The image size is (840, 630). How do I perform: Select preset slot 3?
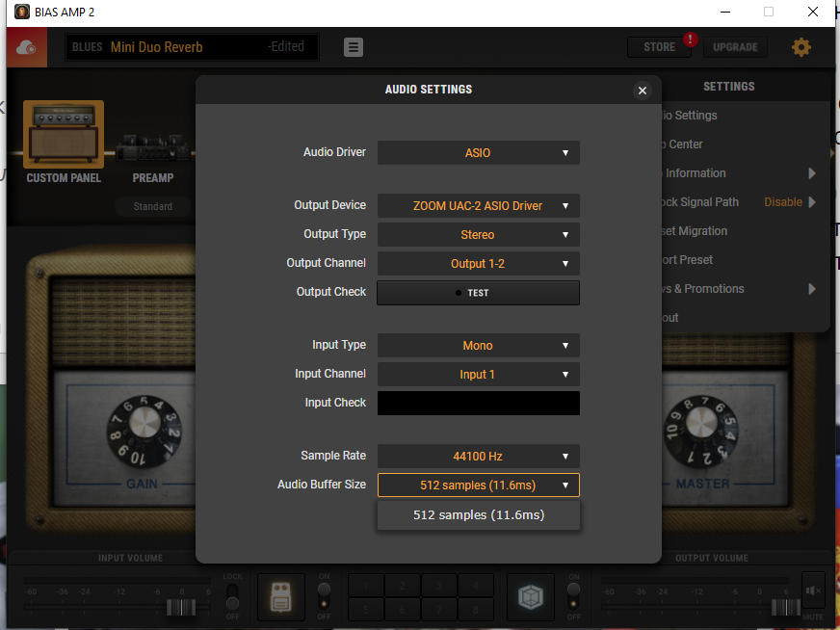tap(438, 586)
